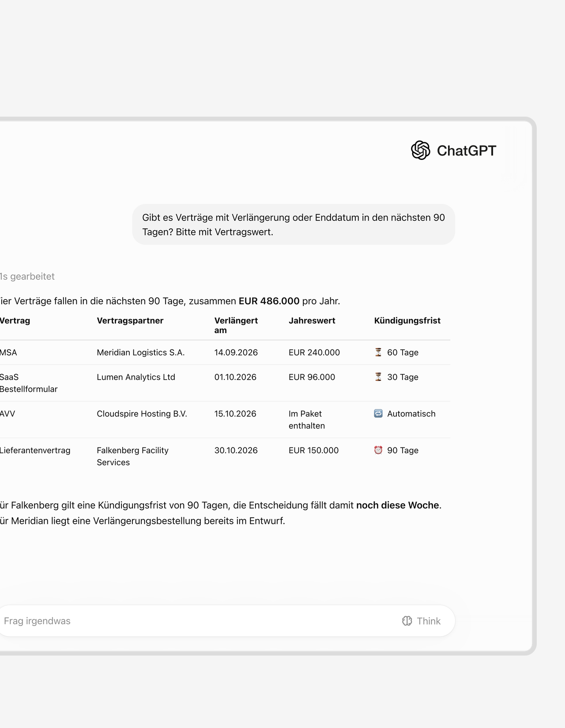Viewport: 565px width, 728px height.
Task: Click the '90 Tage' notice period text
Action: click(403, 451)
